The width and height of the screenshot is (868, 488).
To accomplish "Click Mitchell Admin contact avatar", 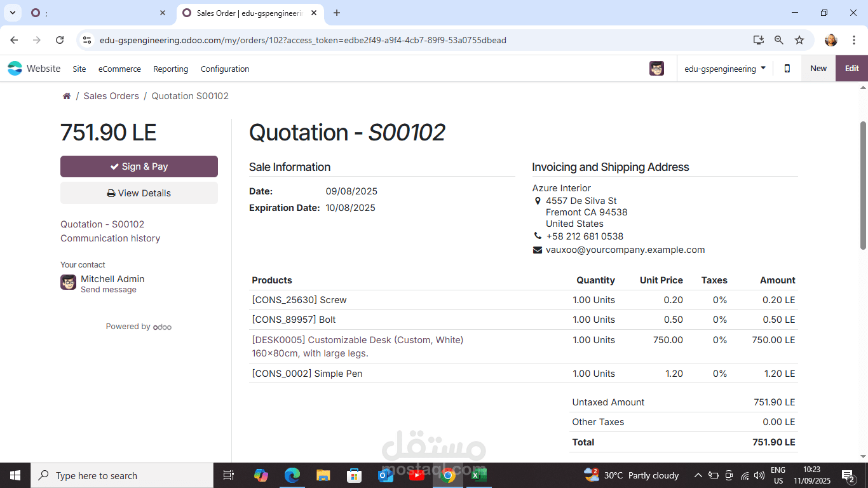I will coord(69,282).
